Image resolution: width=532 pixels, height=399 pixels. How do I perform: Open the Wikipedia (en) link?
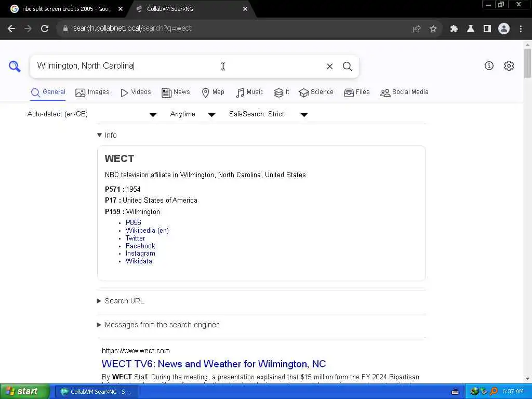click(x=147, y=230)
